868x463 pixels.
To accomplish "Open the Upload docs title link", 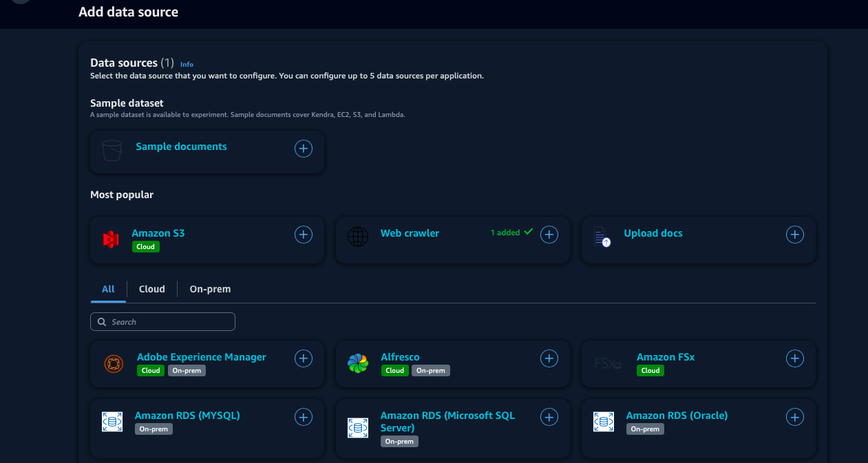I will [x=653, y=233].
